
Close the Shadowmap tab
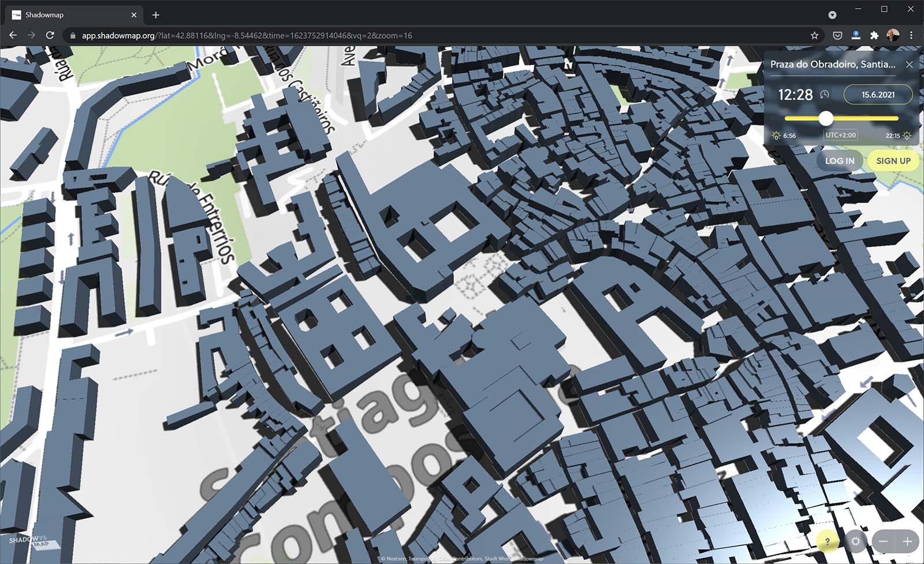click(x=134, y=15)
